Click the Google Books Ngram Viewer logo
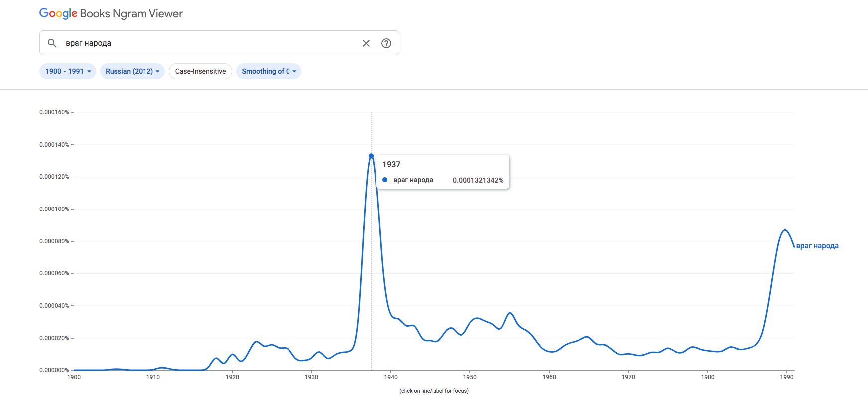The height and width of the screenshot is (420, 868). [x=111, y=14]
